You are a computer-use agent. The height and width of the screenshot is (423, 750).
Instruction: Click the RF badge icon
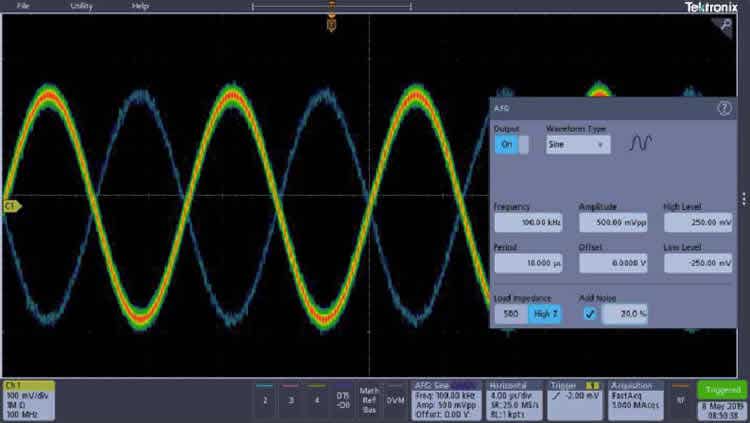click(680, 399)
